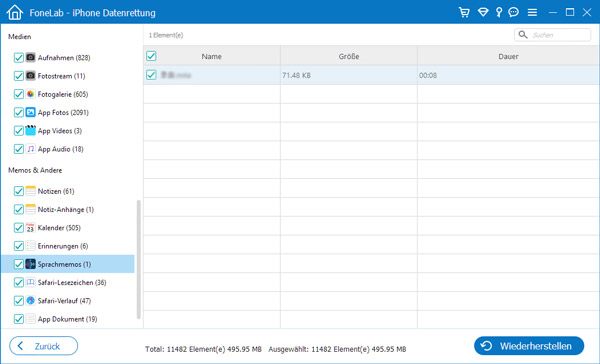
Task: Click the App Audio music note icon
Action: point(31,149)
